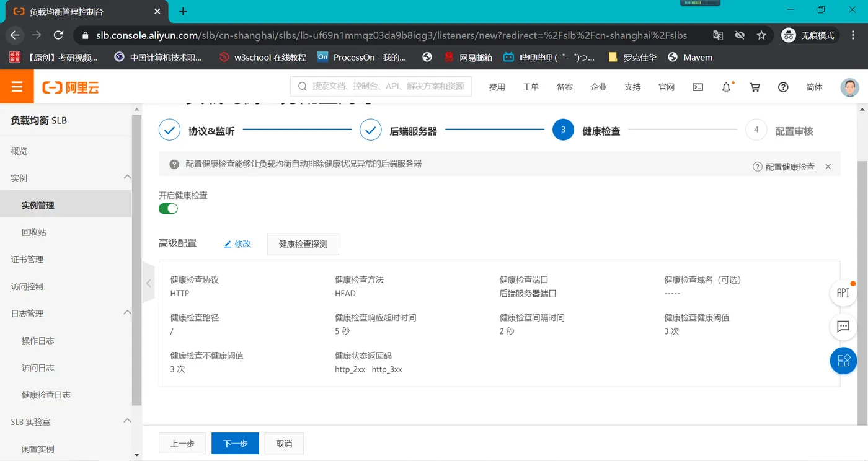Close the health check info banner
Viewport: 868px width, 461px height.
pos(828,167)
